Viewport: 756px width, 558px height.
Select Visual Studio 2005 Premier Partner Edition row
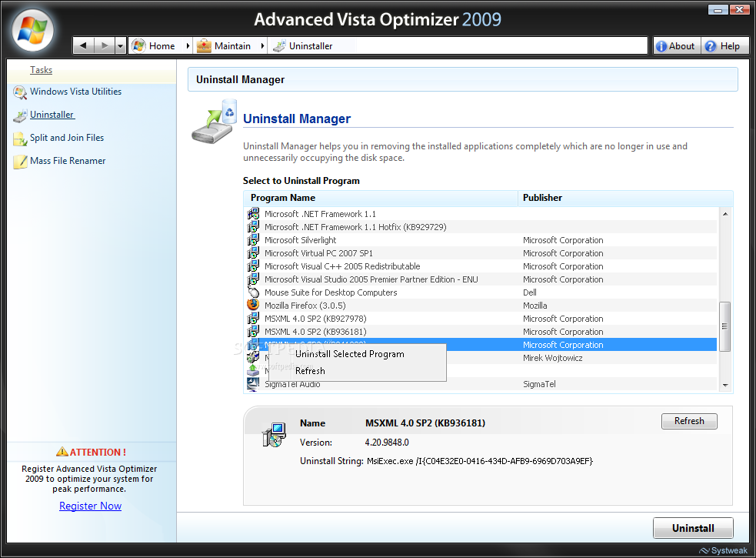(481, 279)
